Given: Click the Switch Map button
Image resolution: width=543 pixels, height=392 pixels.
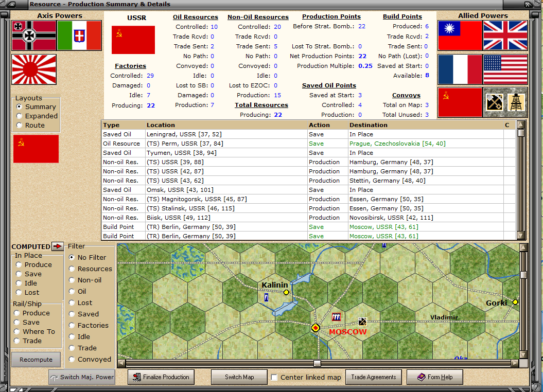Looking at the screenshot, I should tap(239, 377).
